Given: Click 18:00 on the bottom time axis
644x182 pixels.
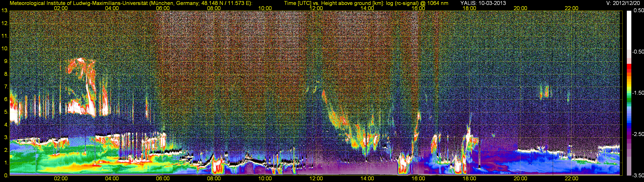Looking at the screenshot, I should point(469,179).
